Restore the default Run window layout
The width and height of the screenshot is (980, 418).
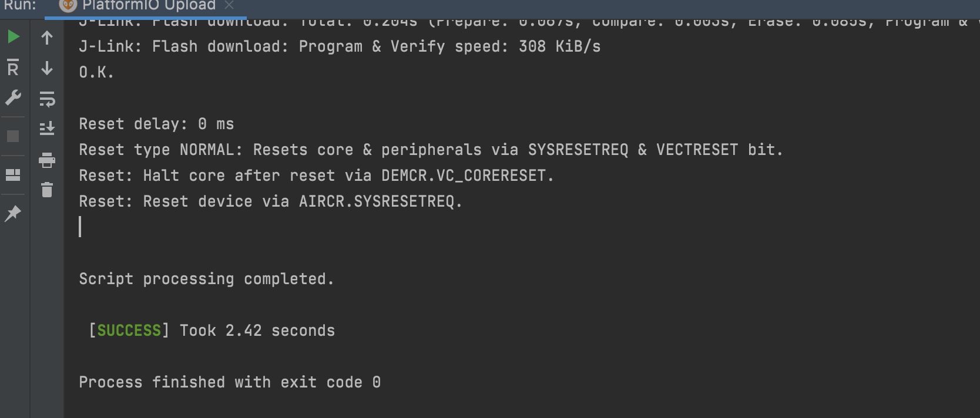tap(12, 174)
